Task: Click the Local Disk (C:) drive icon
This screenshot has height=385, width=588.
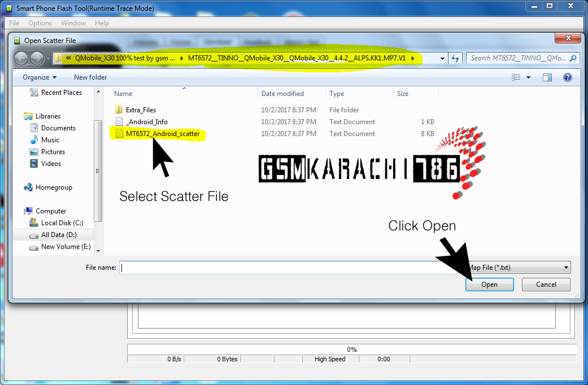Action: (x=34, y=222)
